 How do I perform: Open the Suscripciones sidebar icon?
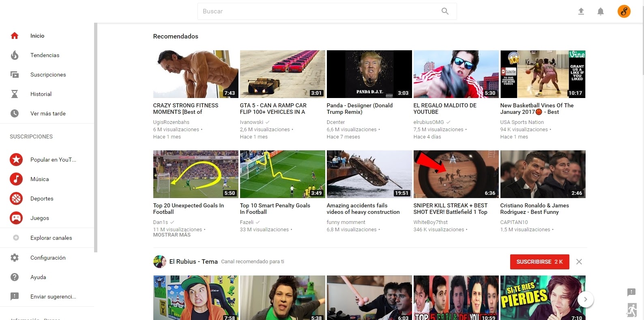15,75
